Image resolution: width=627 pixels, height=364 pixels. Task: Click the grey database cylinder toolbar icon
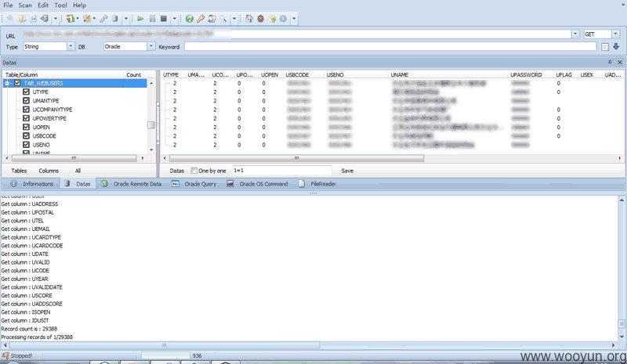(x=114, y=19)
